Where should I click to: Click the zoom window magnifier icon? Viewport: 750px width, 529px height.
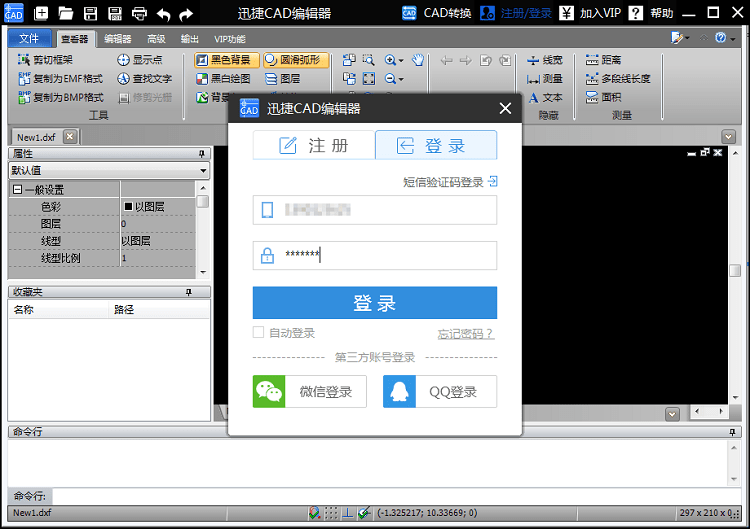pyautogui.click(x=368, y=60)
